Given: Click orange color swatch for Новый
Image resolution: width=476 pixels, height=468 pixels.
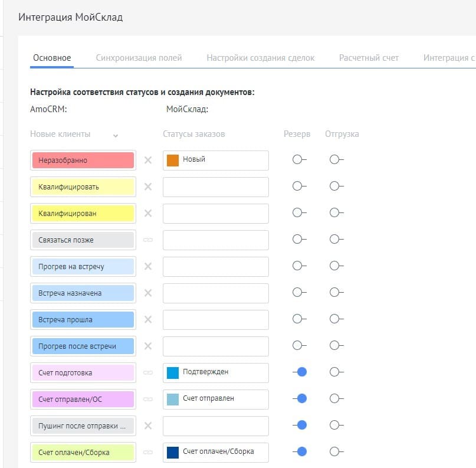Looking at the screenshot, I should click(173, 161).
